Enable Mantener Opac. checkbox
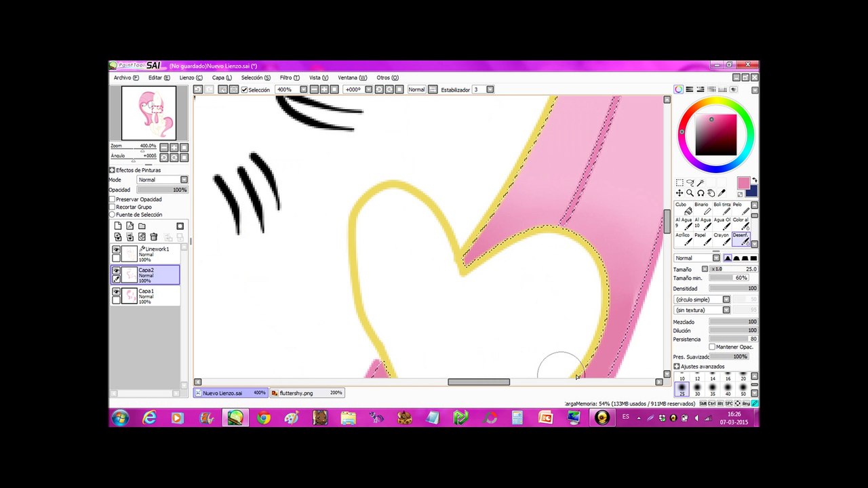 click(712, 347)
